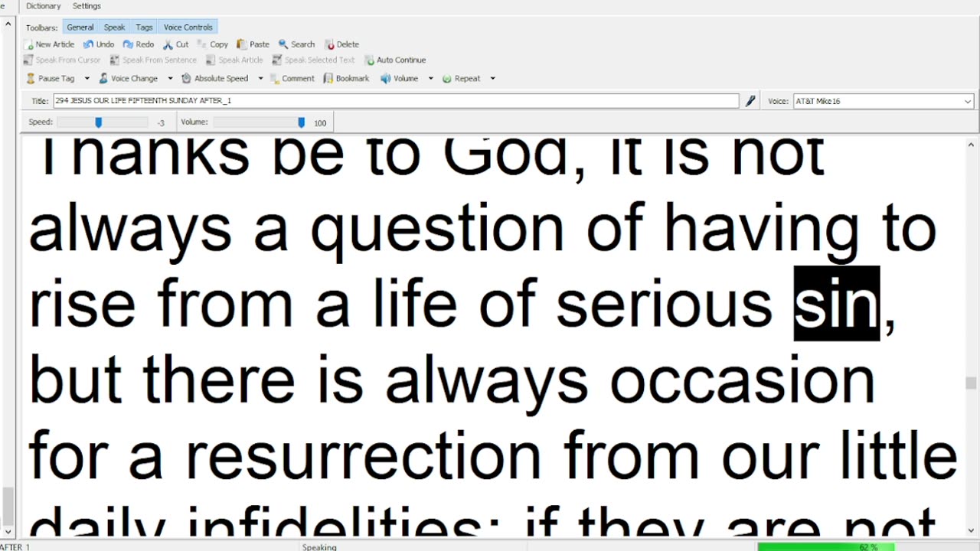The height and width of the screenshot is (551, 980).
Task: Insert a Comment tag
Action: (292, 78)
